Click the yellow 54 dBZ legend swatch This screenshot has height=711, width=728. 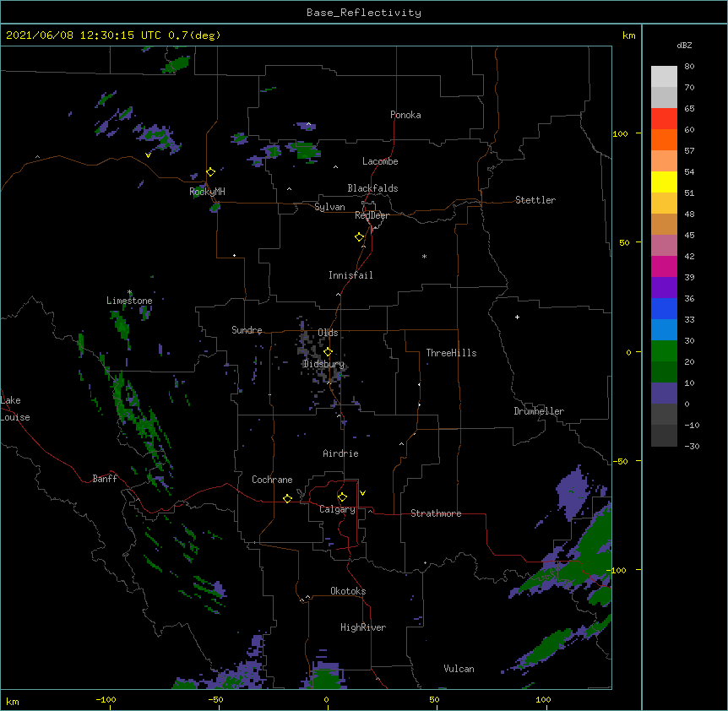pyautogui.click(x=664, y=182)
